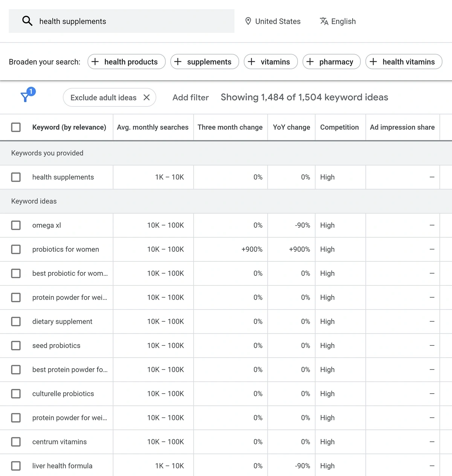Click the language translate icon
This screenshot has height=476, width=452.
coord(324,21)
